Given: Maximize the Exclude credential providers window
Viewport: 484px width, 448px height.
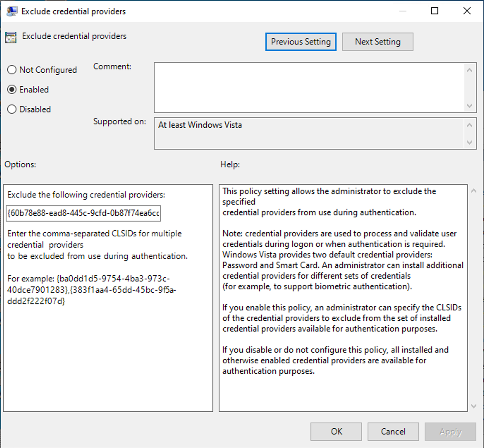Looking at the screenshot, I should [435, 11].
